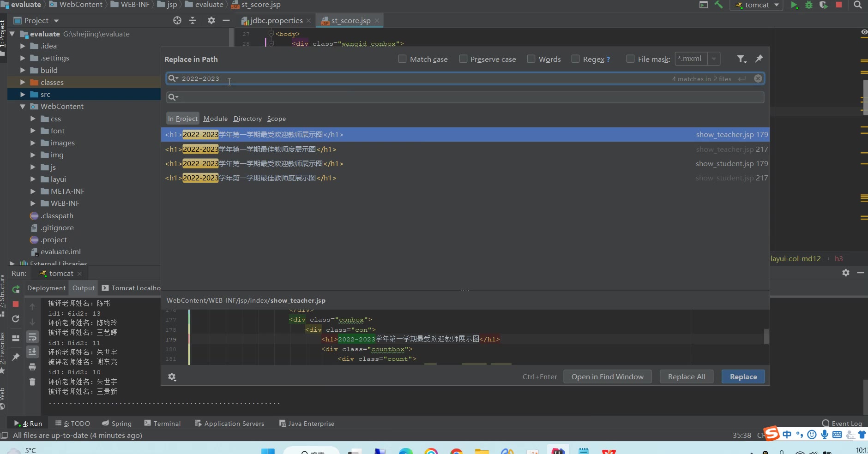Switch to the Directory scope tab

pyautogui.click(x=247, y=119)
